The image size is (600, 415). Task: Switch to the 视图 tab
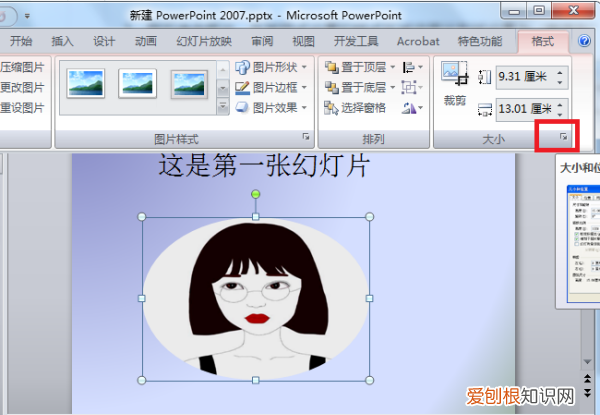(303, 41)
